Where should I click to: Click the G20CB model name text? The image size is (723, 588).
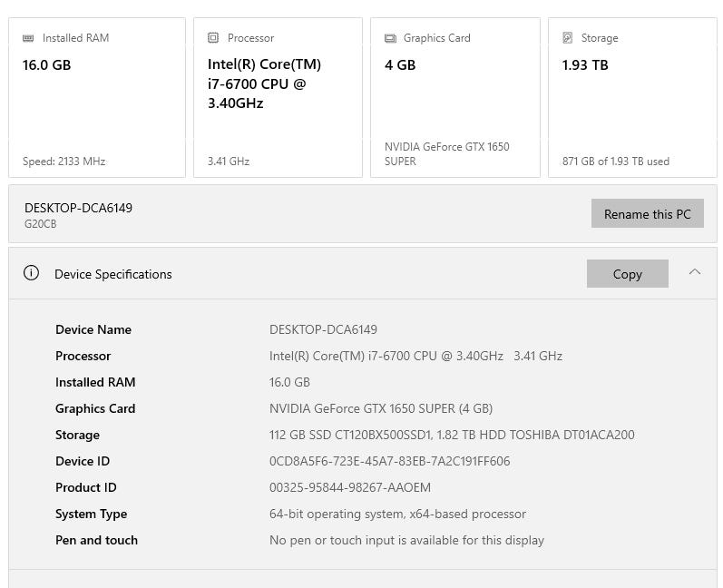41,224
